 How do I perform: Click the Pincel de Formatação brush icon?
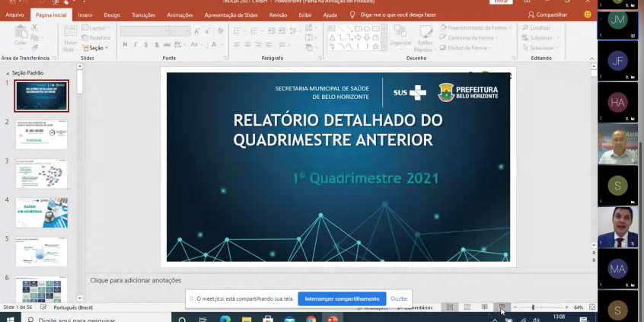34,48
